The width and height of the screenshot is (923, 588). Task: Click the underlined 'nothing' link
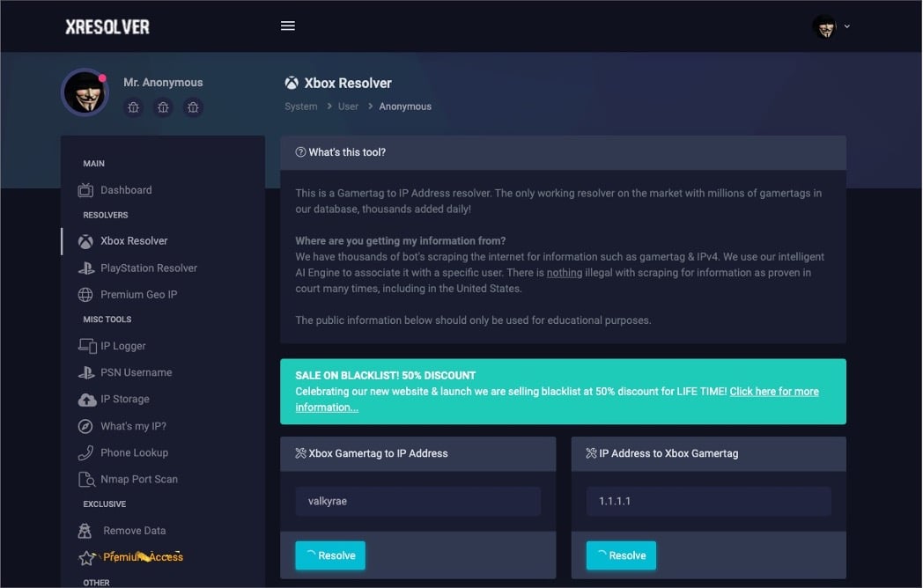click(x=565, y=273)
